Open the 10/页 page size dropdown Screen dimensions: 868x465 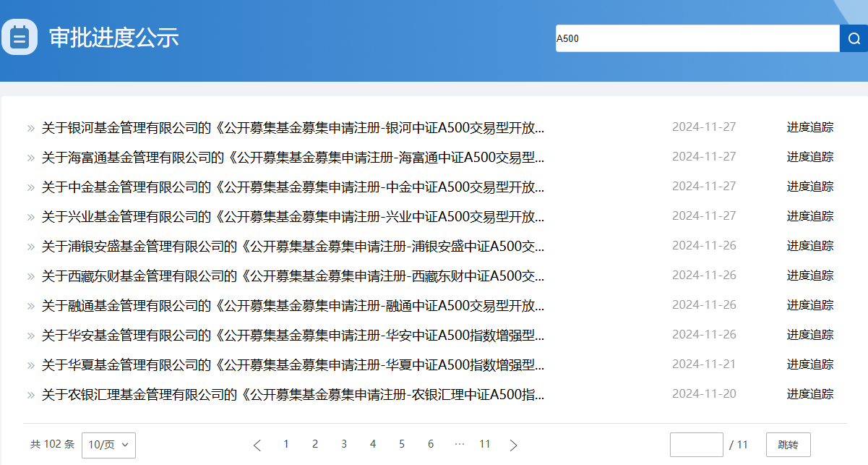point(108,445)
